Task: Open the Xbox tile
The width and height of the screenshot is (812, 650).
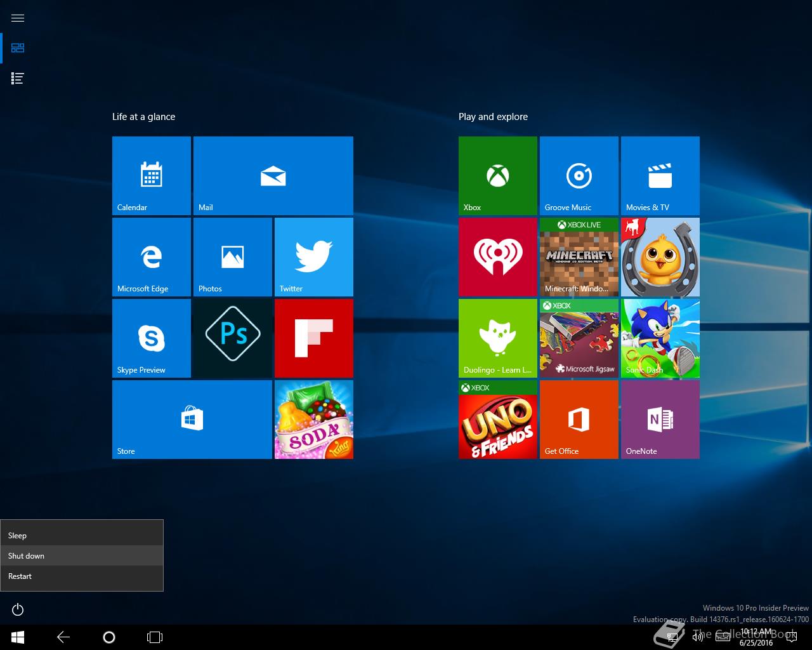Action: (x=498, y=176)
